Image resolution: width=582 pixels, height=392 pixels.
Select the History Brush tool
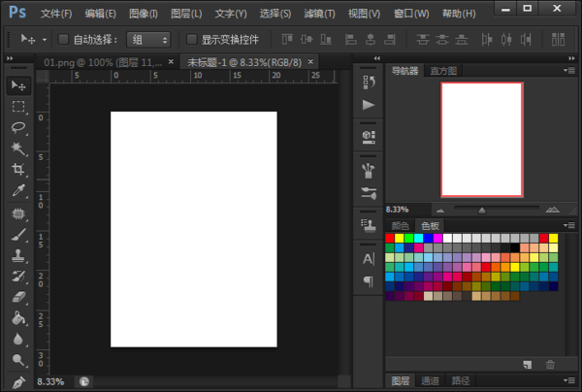click(x=18, y=277)
